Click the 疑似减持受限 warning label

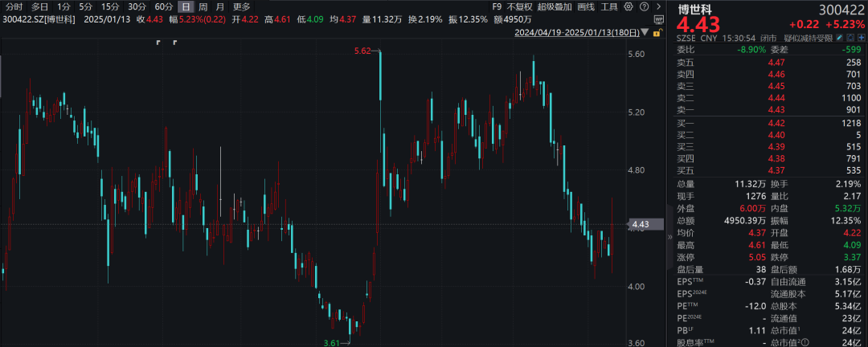tap(809, 39)
